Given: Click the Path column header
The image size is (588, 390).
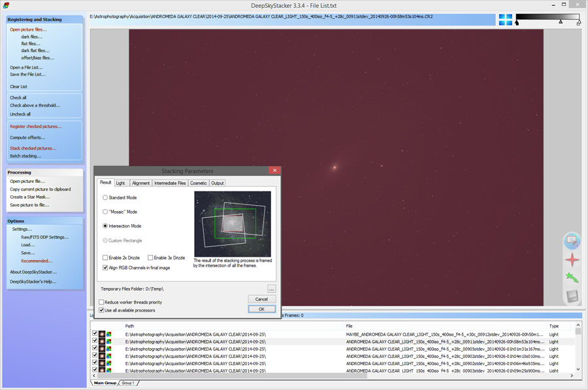Looking at the screenshot, I should point(130,325).
